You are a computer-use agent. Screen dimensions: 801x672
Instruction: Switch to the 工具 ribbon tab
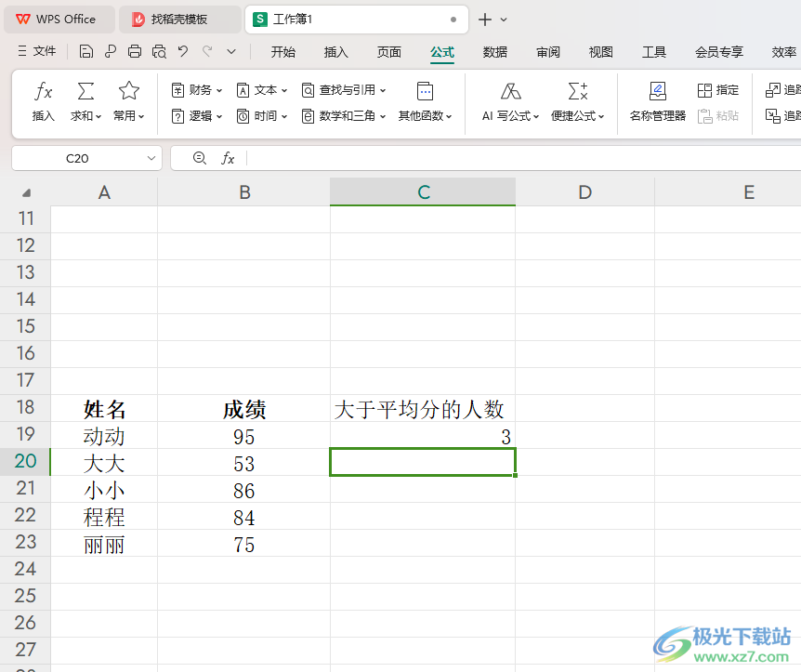tap(654, 52)
